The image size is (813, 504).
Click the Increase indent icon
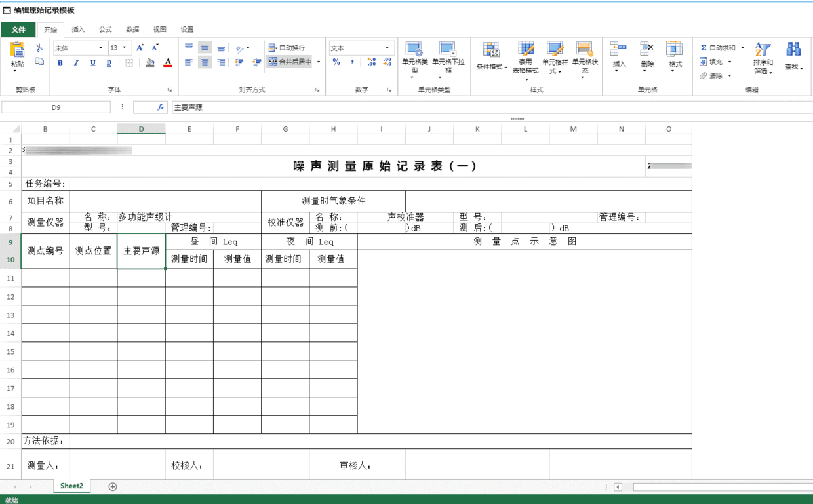coord(257,62)
